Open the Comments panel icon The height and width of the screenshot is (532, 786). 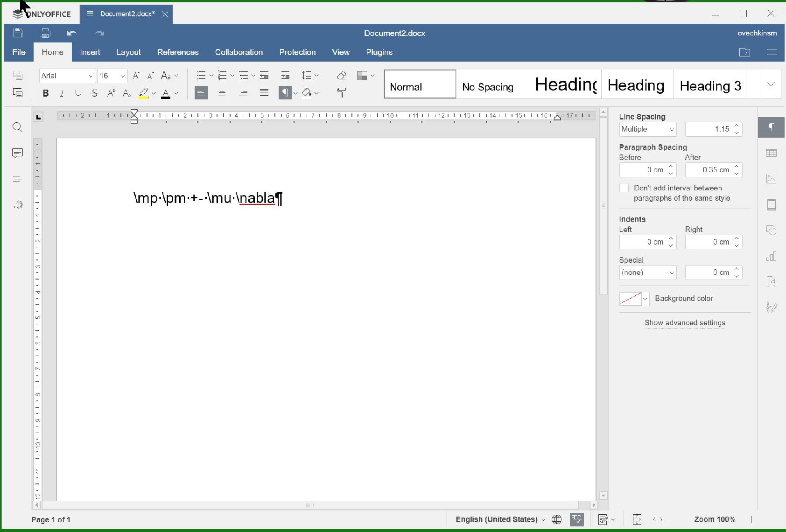(18, 153)
